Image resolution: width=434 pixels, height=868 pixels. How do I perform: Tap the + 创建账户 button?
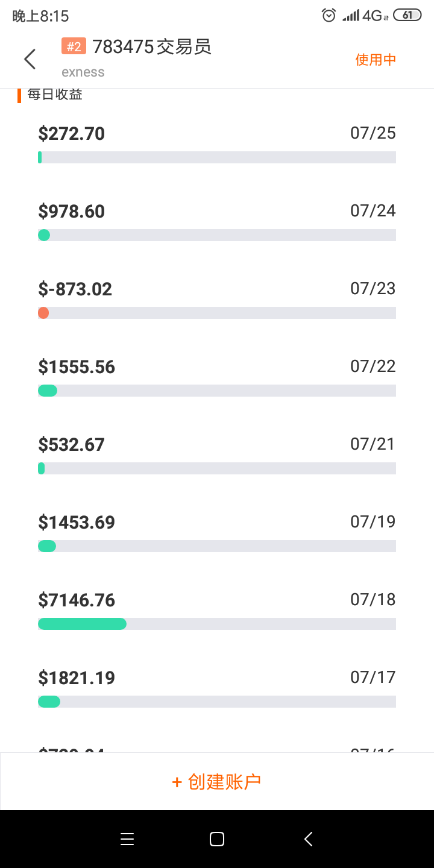point(217,781)
